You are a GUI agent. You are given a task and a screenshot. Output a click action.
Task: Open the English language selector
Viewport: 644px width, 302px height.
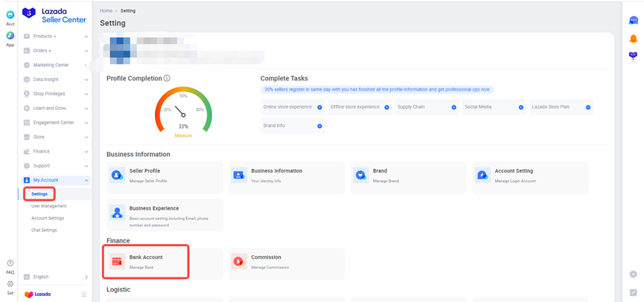tap(56, 277)
